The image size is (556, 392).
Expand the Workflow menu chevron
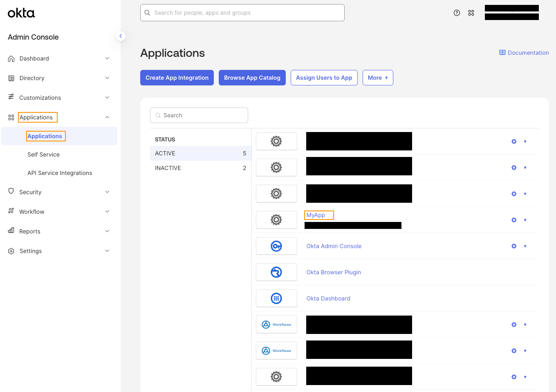107,212
